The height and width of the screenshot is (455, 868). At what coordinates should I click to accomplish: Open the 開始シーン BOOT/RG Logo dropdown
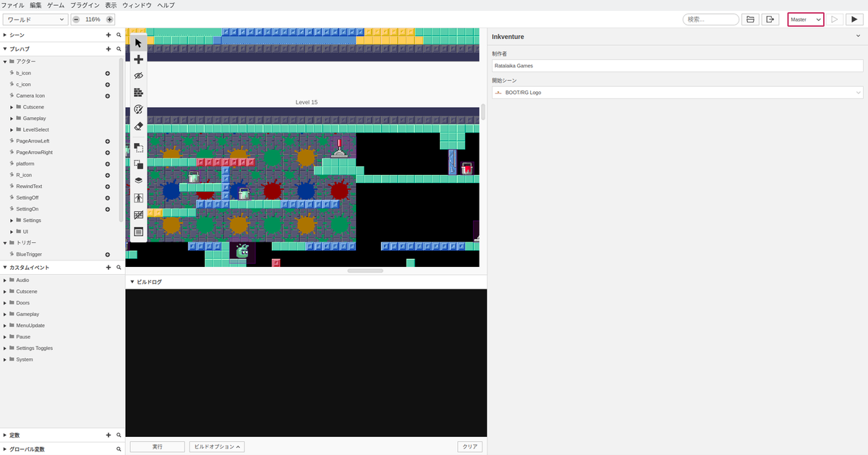pyautogui.click(x=678, y=93)
